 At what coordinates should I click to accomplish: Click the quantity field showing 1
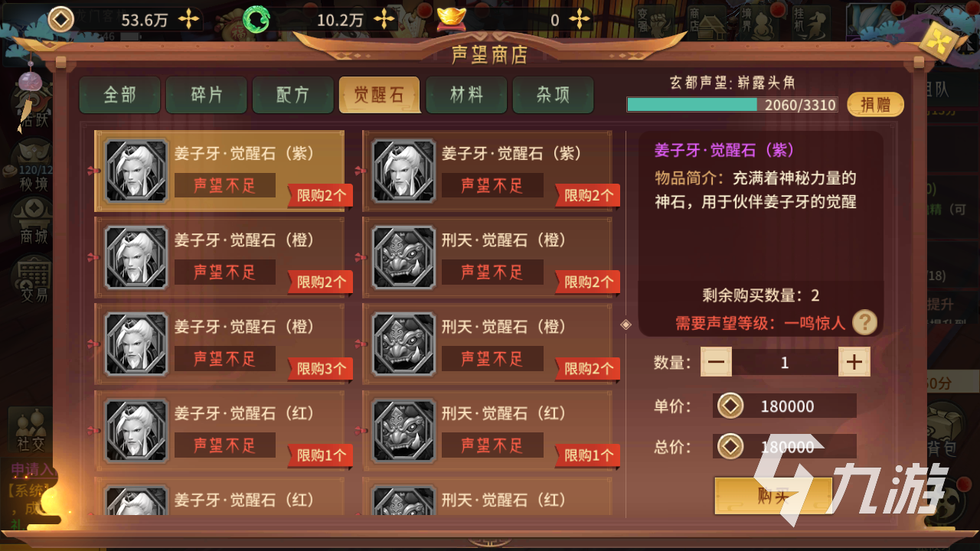(x=785, y=362)
